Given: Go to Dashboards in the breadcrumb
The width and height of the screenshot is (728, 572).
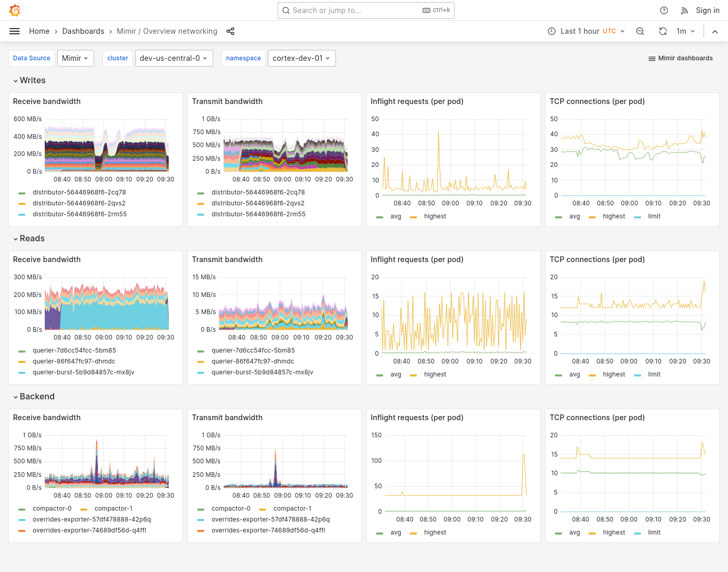Looking at the screenshot, I should pyautogui.click(x=83, y=31).
